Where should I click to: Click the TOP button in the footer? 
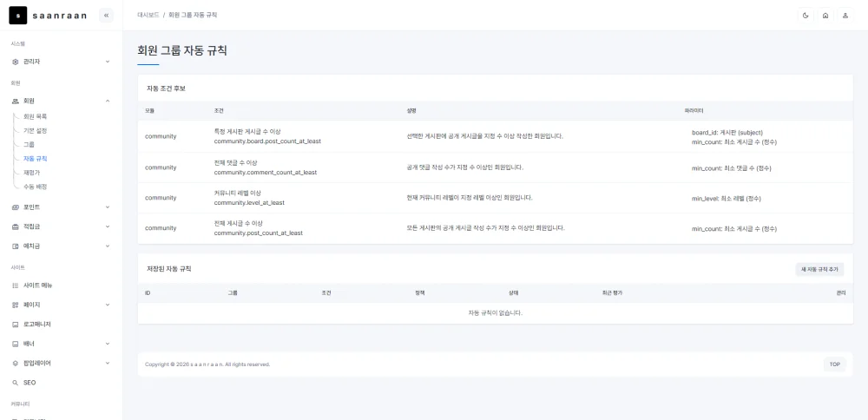point(835,364)
